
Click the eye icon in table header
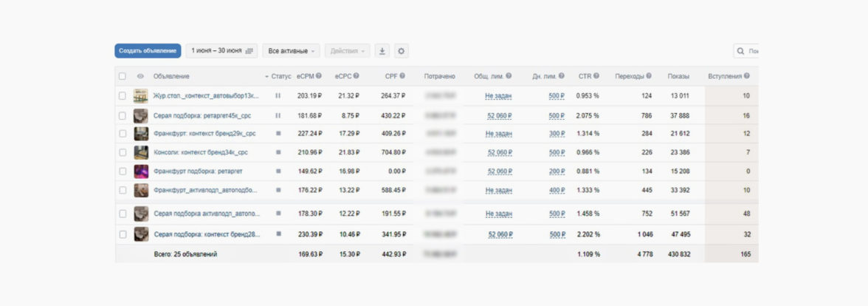[140, 76]
